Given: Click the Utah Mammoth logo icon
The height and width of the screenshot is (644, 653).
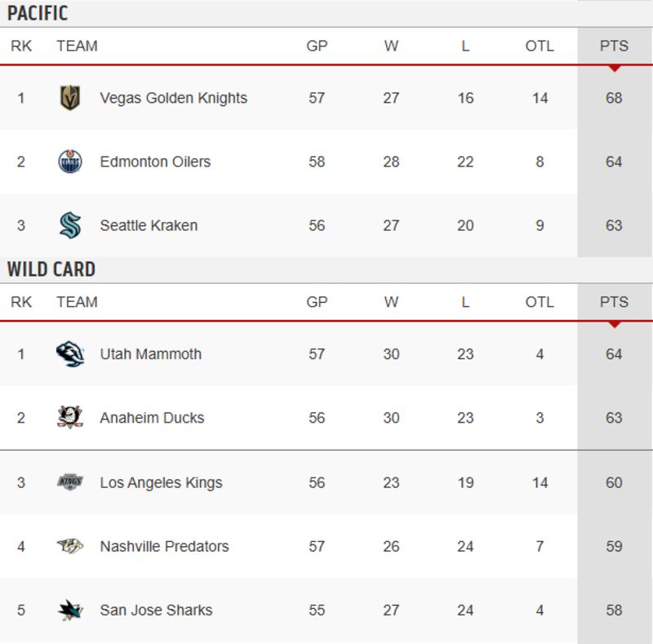Looking at the screenshot, I should 70,354.
